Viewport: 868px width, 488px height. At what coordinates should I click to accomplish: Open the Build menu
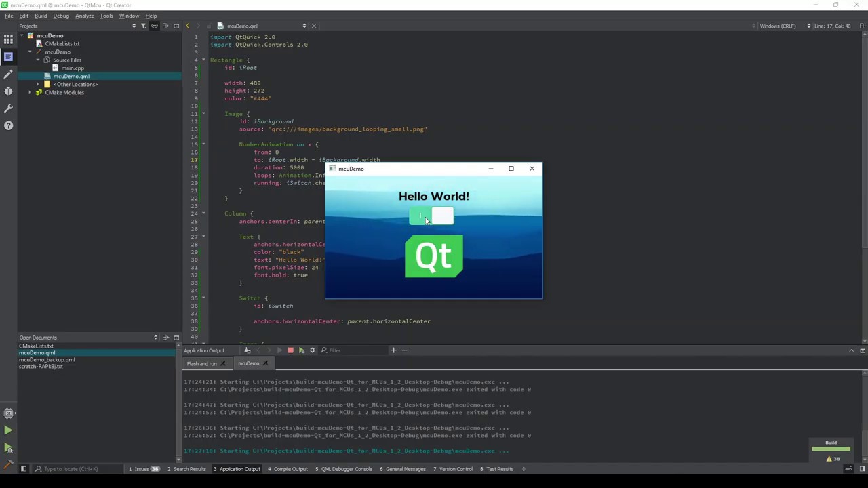pos(41,16)
